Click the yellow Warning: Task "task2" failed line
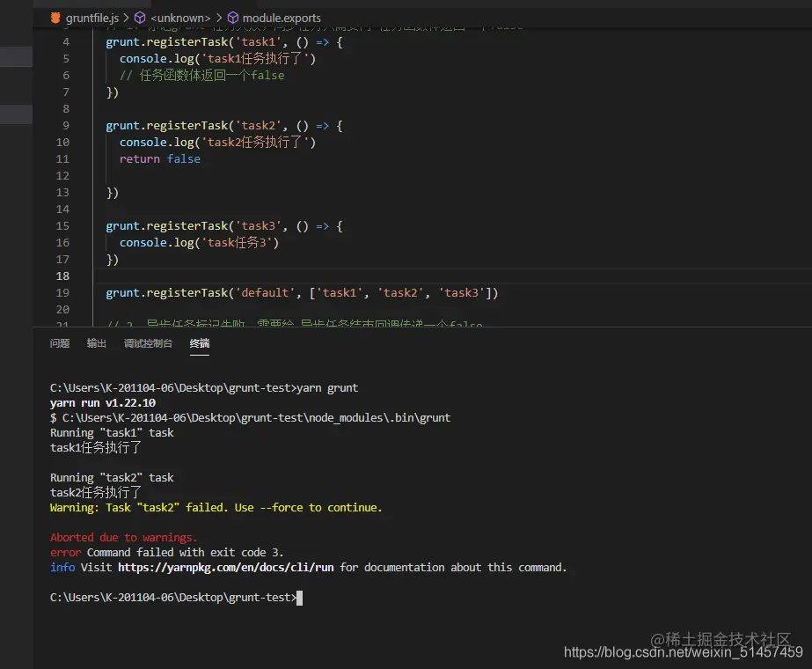 [x=216, y=507]
